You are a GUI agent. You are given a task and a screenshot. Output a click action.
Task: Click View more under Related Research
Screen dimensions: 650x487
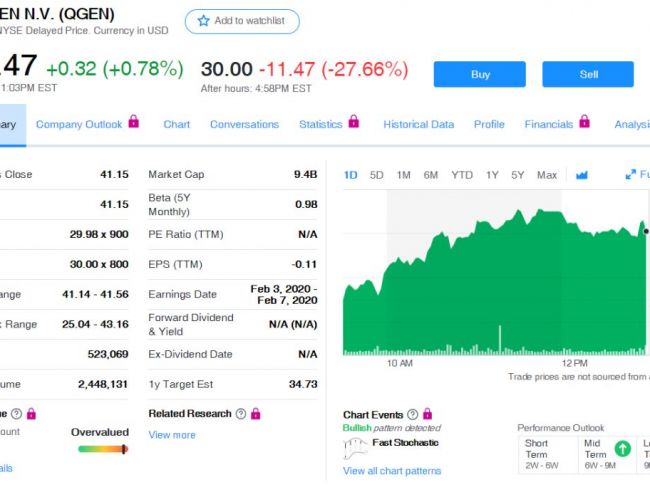pos(172,435)
